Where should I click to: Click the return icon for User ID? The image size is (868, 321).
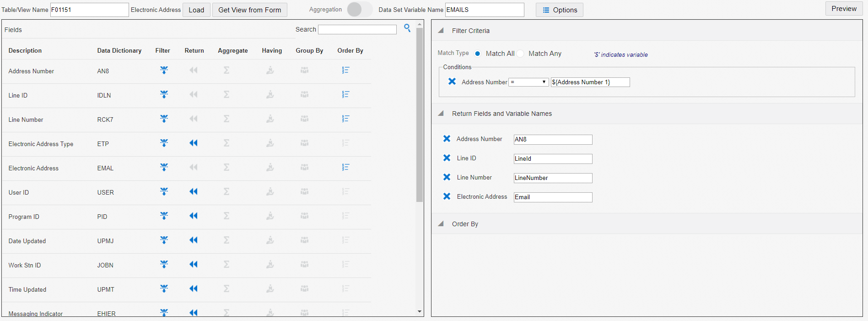tap(194, 192)
